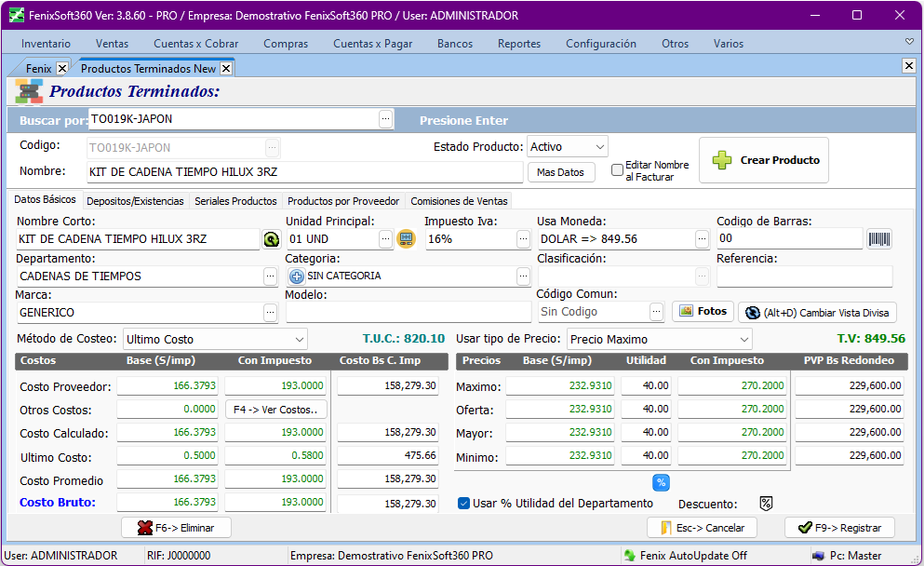This screenshot has height=566, width=924.
Task: Click Costo Proveedor base value 166.3793
Action: tap(167, 385)
